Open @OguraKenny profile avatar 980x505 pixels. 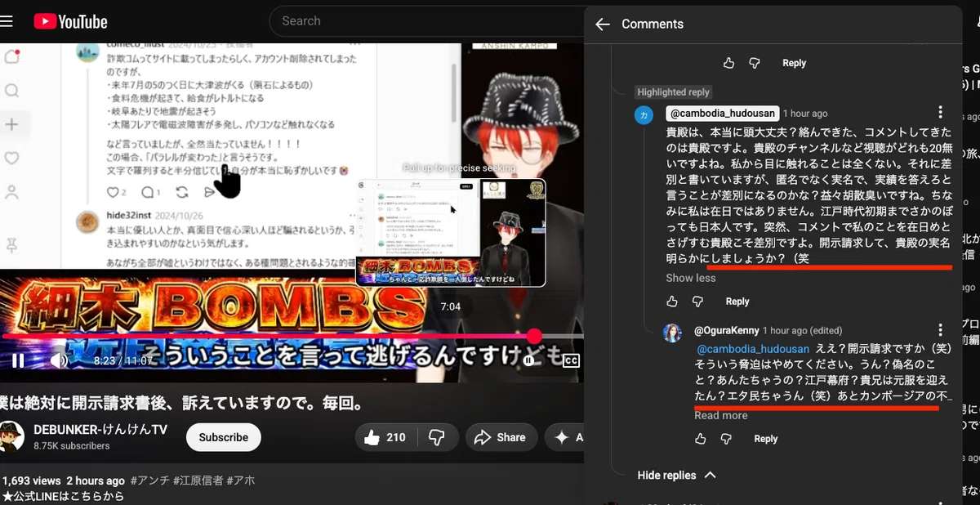[x=672, y=333]
